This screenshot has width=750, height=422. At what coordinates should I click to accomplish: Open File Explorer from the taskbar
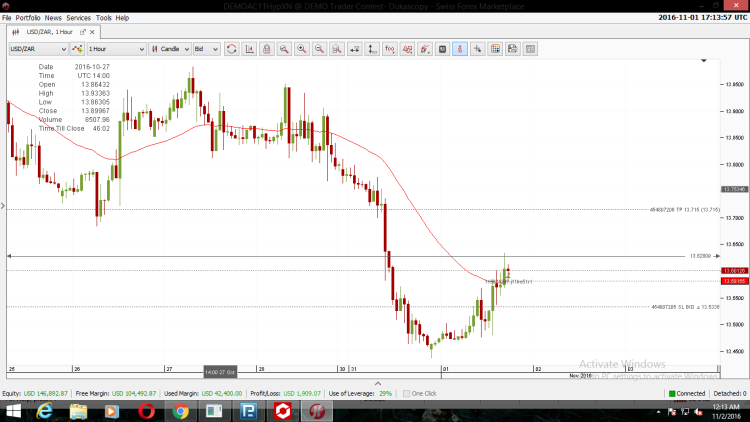[x=78, y=411]
